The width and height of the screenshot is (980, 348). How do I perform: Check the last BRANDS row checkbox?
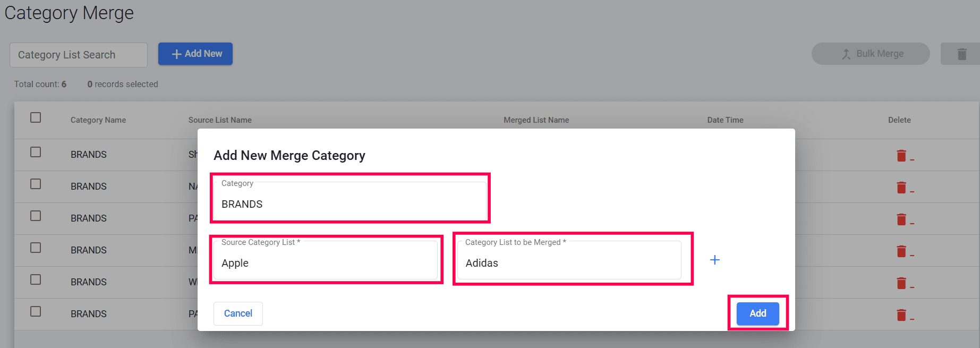coord(36,311)
